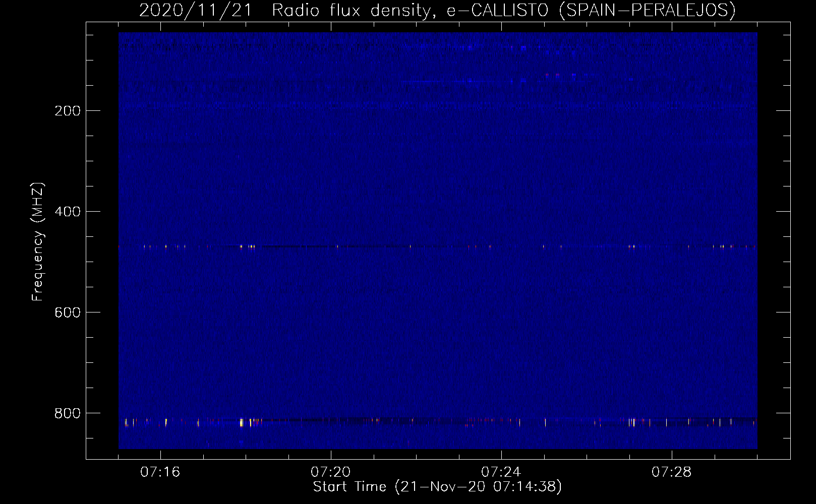Click the 800 frequency tick label

(68, 413)
